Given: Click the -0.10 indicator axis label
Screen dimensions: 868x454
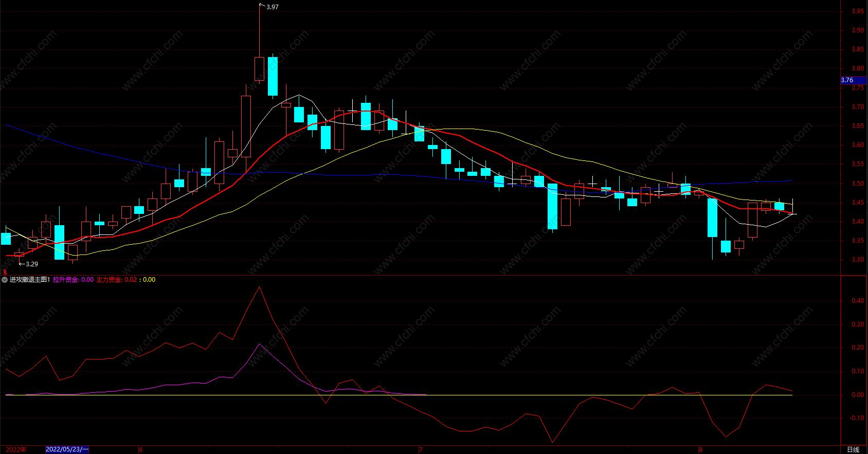Looking at the screenshot, I should [x=857, y=418].
